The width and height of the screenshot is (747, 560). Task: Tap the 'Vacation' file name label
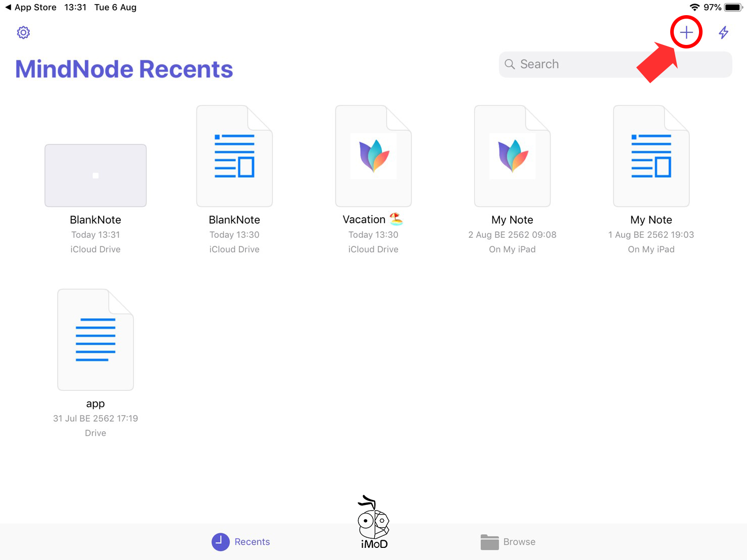pyautogui.click(x=364, y=220)
